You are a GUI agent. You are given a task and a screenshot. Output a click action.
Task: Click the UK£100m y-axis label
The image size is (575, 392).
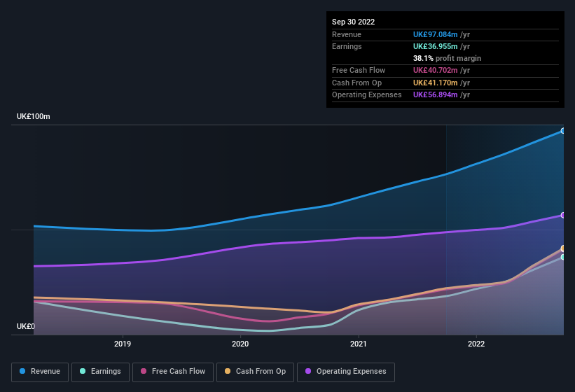[x=34, y=116]
